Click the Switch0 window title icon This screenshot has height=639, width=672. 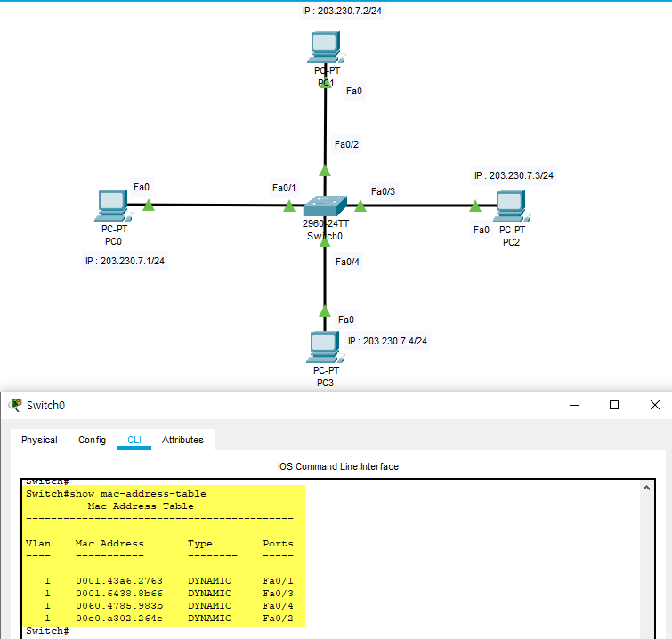click(15, 405)
